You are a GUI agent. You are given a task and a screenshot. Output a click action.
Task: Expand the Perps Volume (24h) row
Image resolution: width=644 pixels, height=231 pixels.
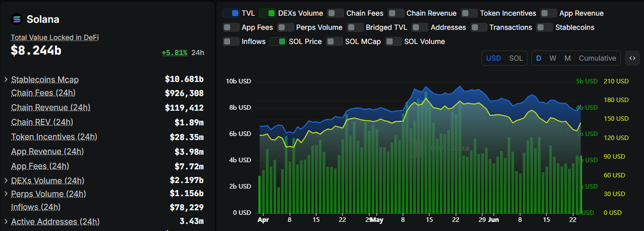click(x=6, y=194)
